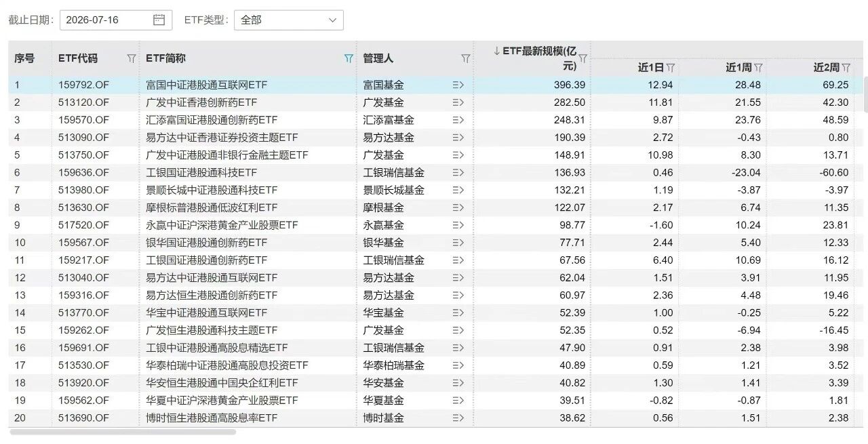Open detail icon in 513090.OF row

(458, 138)
